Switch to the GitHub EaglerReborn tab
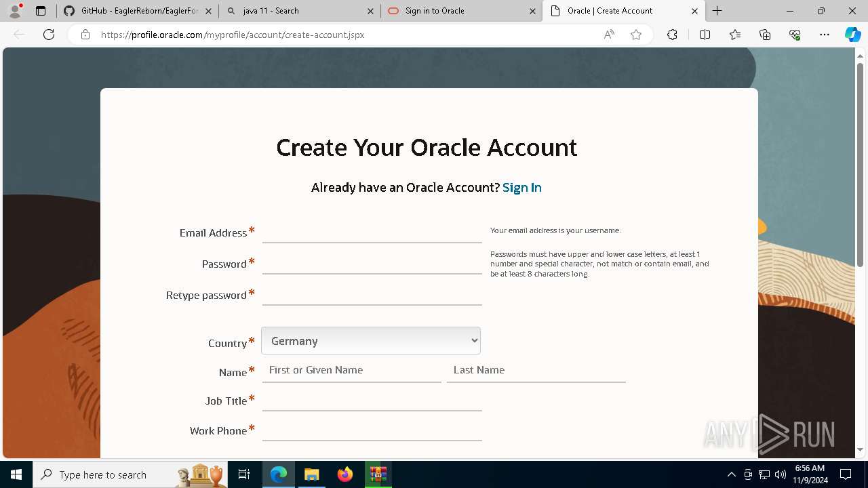This screenshot has height=488, width=868. [138, 11]
